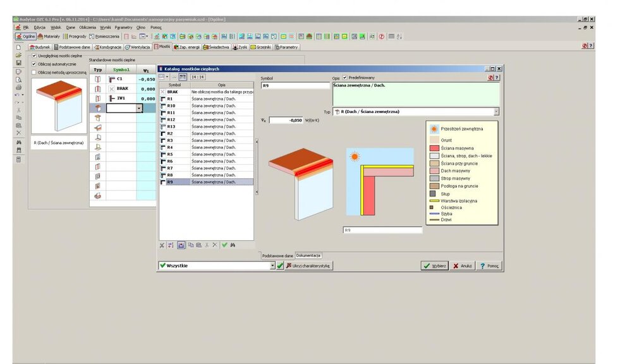Click the New document icon in left sidebar
This screenshot has height=364, width=632.
(x=18, y=47)
